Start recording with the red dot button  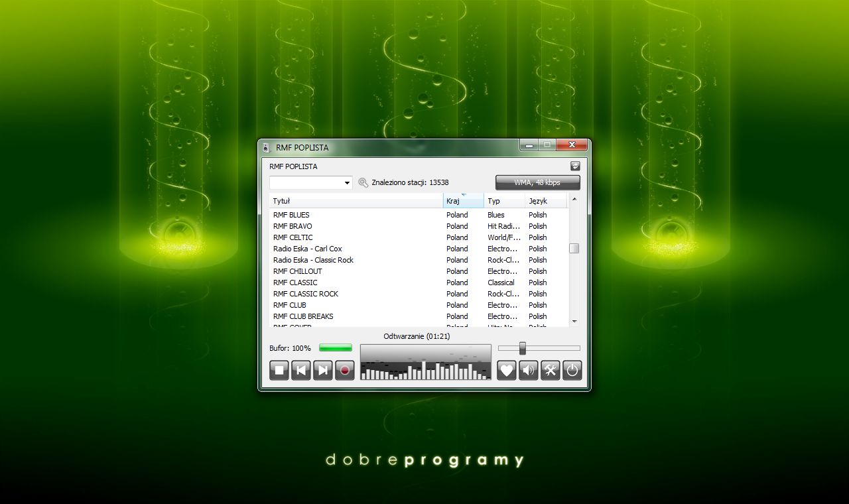click(345, 370)
